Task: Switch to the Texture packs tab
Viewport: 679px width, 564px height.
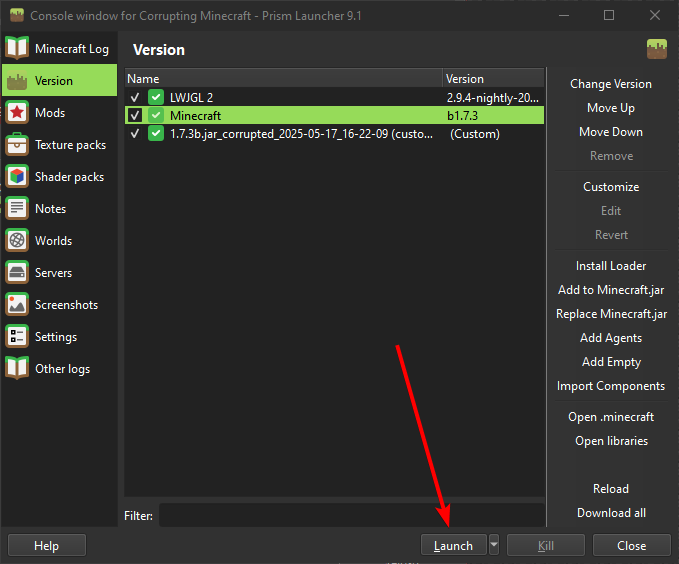Action: [59, 144]
